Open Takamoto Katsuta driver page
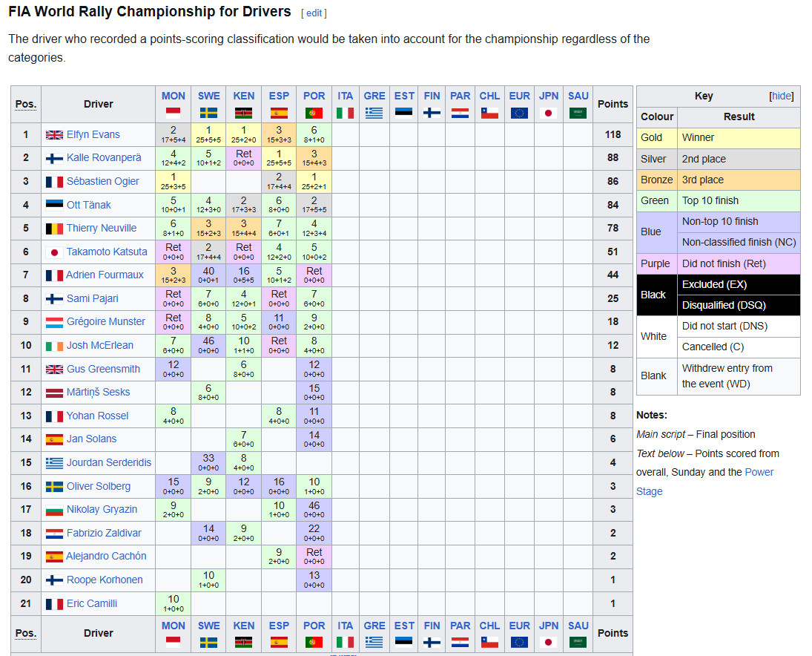Image resolution: width=812 pixels, height=656 pixels. pyautogui.click(x=107, y=252)
